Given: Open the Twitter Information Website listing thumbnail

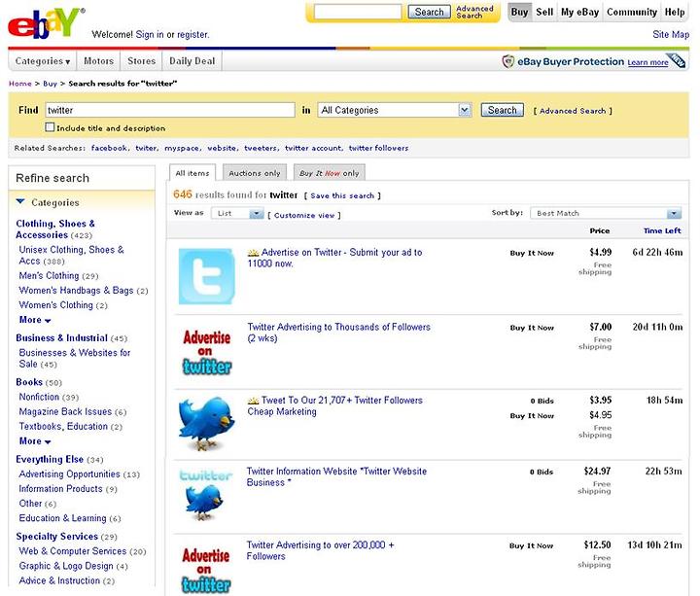Looking at the screenshot, I should click(x=206, y=495).
